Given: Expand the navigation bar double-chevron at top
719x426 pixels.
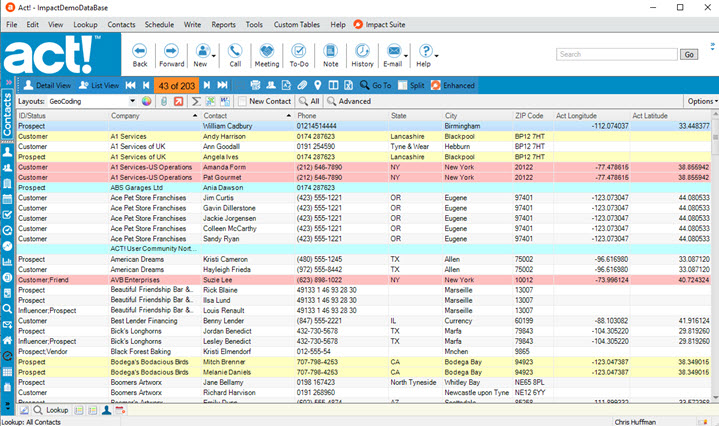Looking at the screenshot, I should (8, 83).
